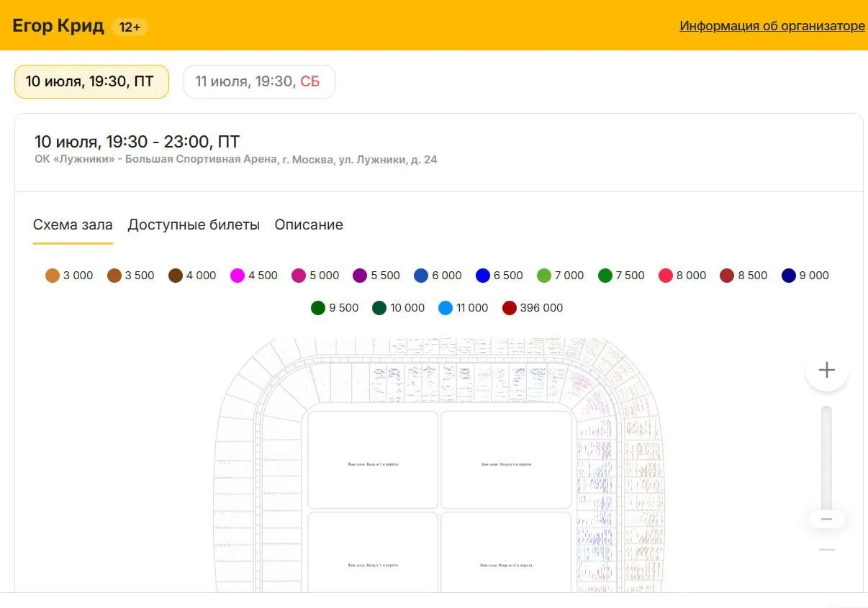Filter by the 4 500 magenta swatch

point(238,276)
